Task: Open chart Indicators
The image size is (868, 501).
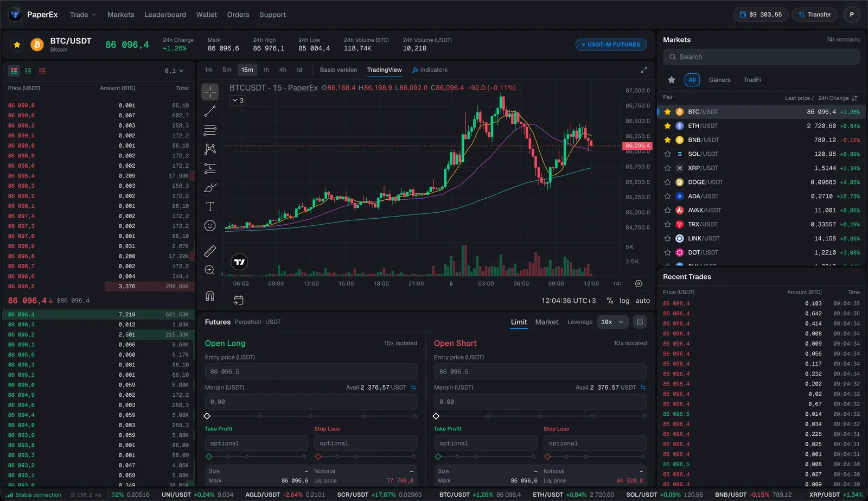Action: (430, 70)
